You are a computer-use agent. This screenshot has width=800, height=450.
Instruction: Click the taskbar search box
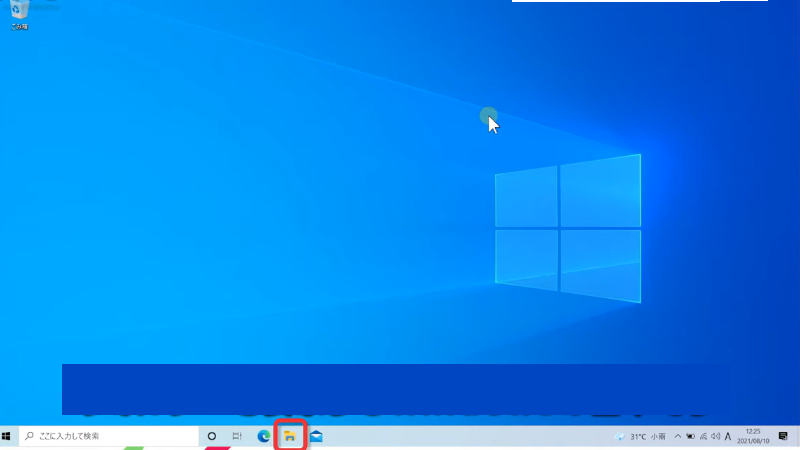click(x=109, y=436)
